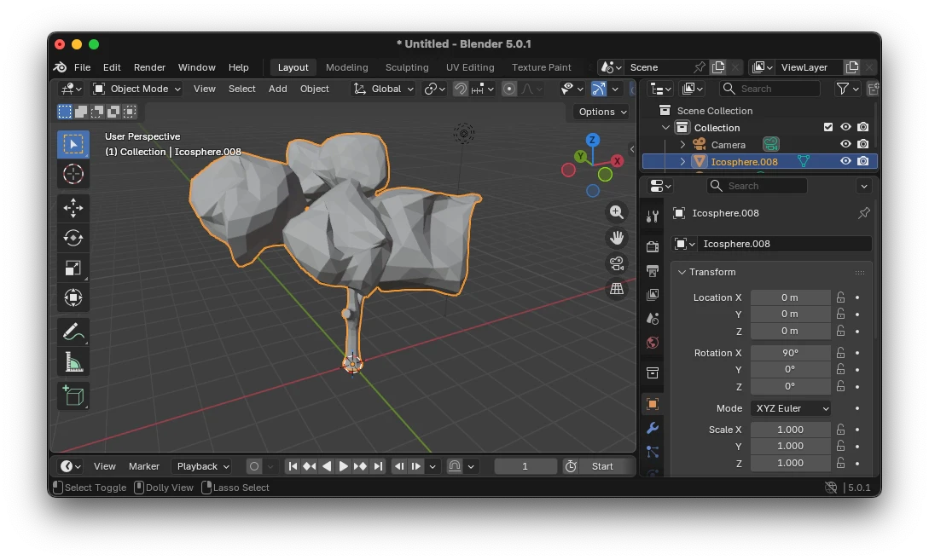Click the Scale X value field
This screenshot has height=560, width=929.
pyautogui.click(x=790, y=430)
